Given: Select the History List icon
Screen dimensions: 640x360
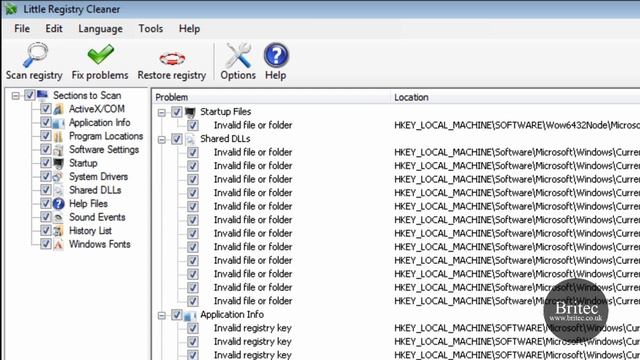Looking at the screenshot, I should (59, 231).
